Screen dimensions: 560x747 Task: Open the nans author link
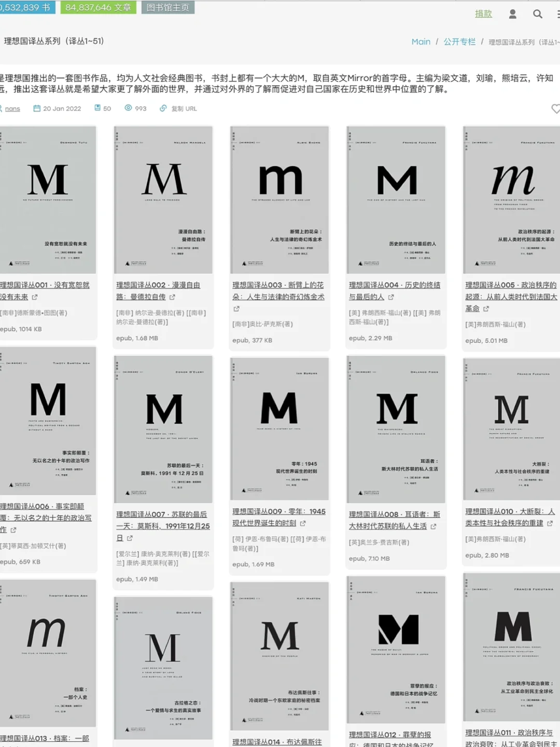(x=12, y=108)
